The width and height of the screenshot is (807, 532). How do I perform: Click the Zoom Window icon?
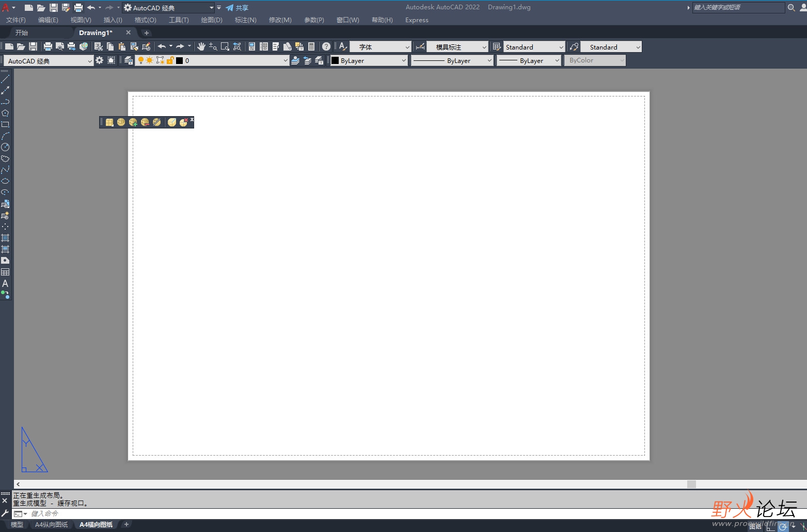tap(225, 46)
